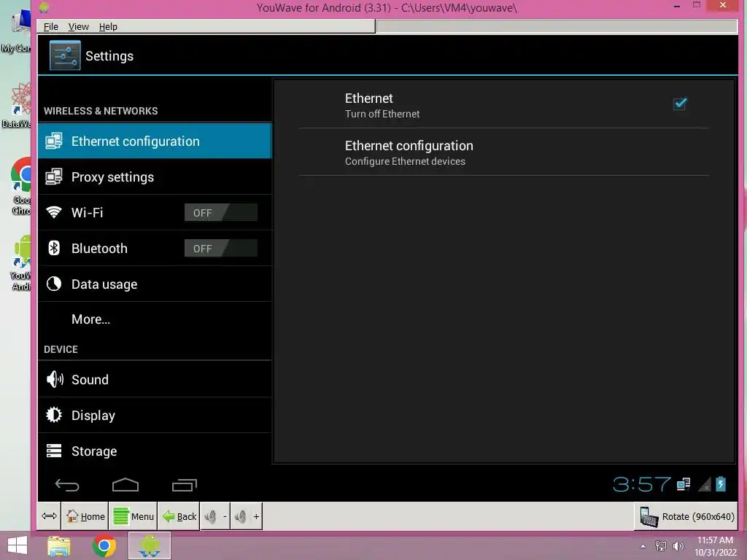Select the Ethernet configuration sidebar item
This screenshot has height=560, width=747.
[155, 141]
